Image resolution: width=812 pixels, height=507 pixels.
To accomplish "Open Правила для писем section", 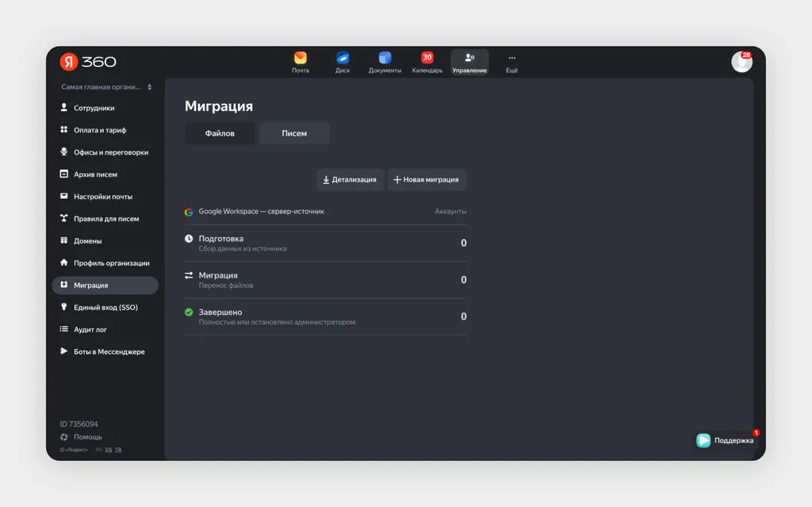I will tap(105, 219).
